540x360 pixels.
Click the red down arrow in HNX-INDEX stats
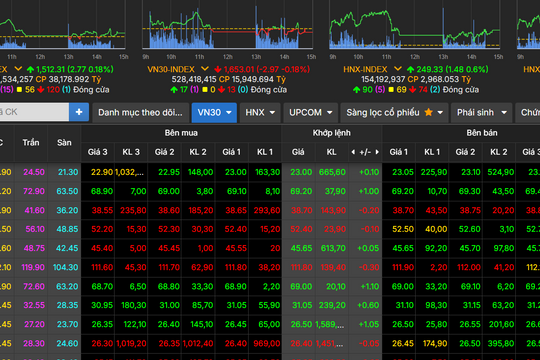coord(412,90)
